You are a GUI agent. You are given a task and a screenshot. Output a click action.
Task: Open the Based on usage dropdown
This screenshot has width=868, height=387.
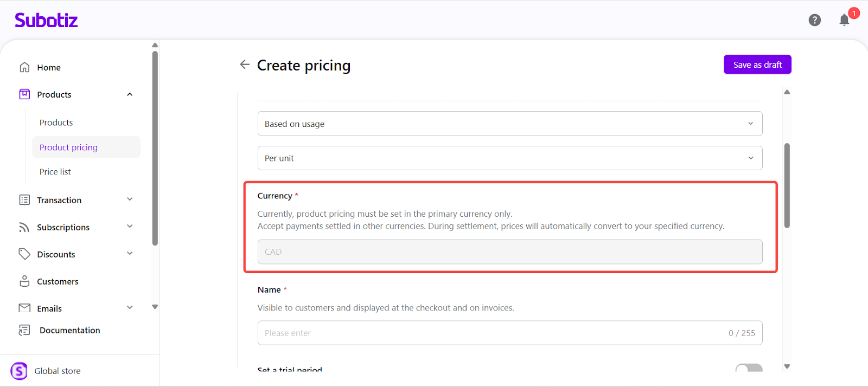point(509,124)
